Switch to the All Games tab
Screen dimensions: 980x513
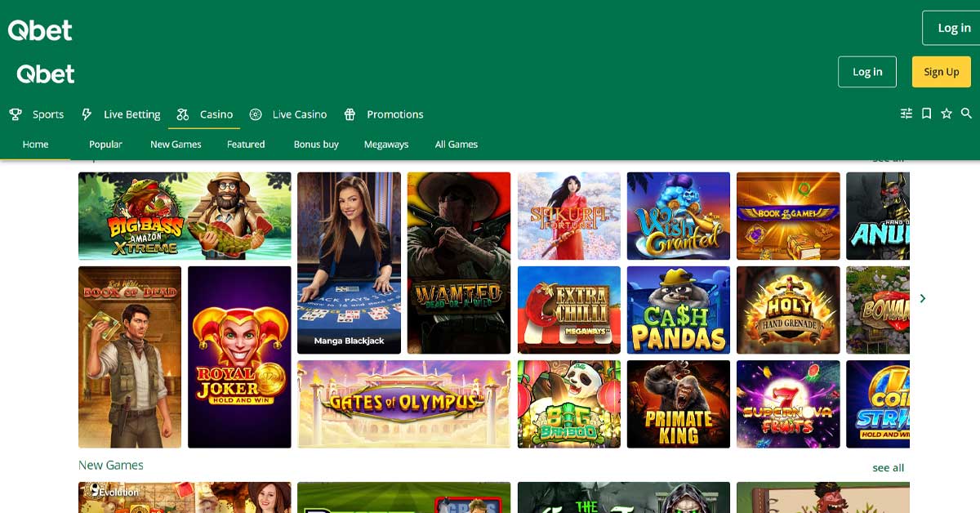(x=457, y=145)
